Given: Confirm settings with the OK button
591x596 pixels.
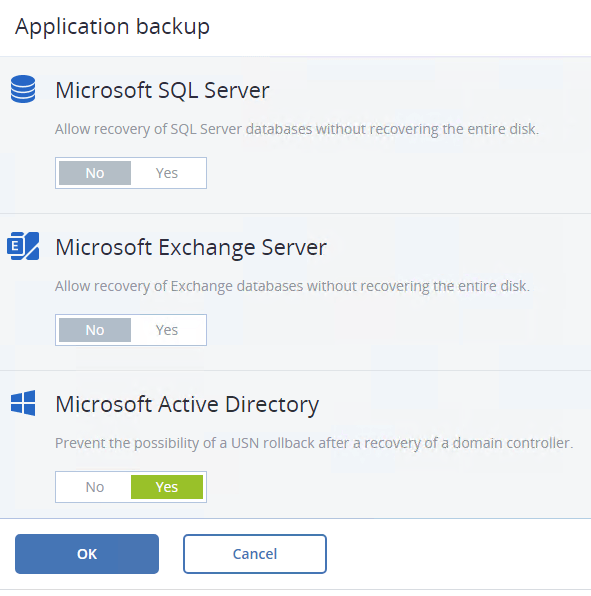Looking at the screenshot, I should point(87,554).
